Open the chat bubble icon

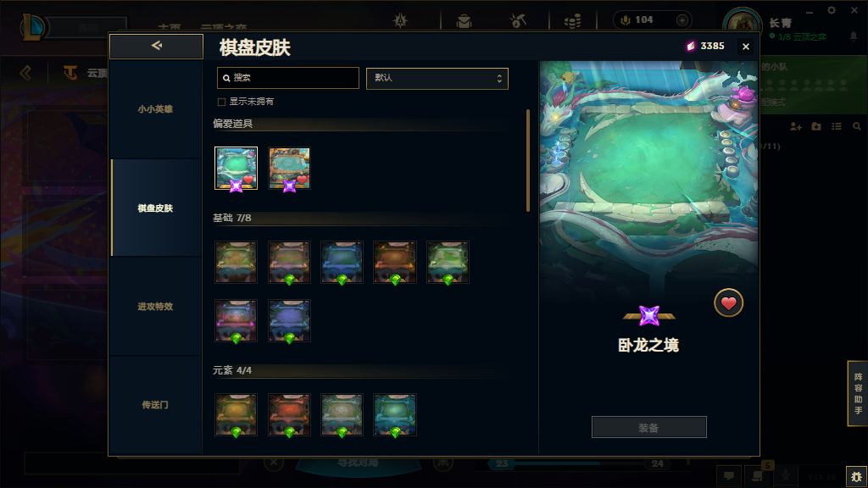tap(729, 476)
